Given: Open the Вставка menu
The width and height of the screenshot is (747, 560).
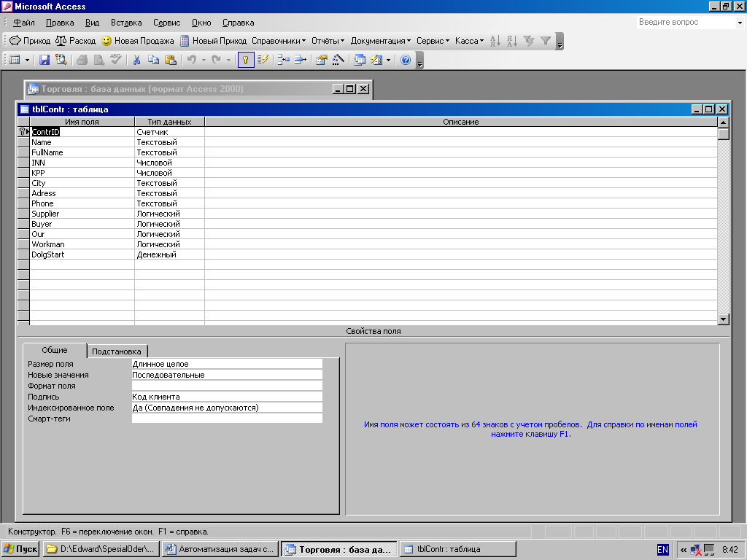Looking at the screenshot, I should 126,23.
